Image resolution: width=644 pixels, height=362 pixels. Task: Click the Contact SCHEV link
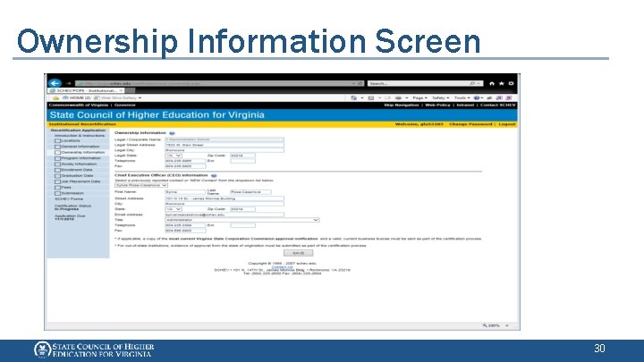point(498,105)
